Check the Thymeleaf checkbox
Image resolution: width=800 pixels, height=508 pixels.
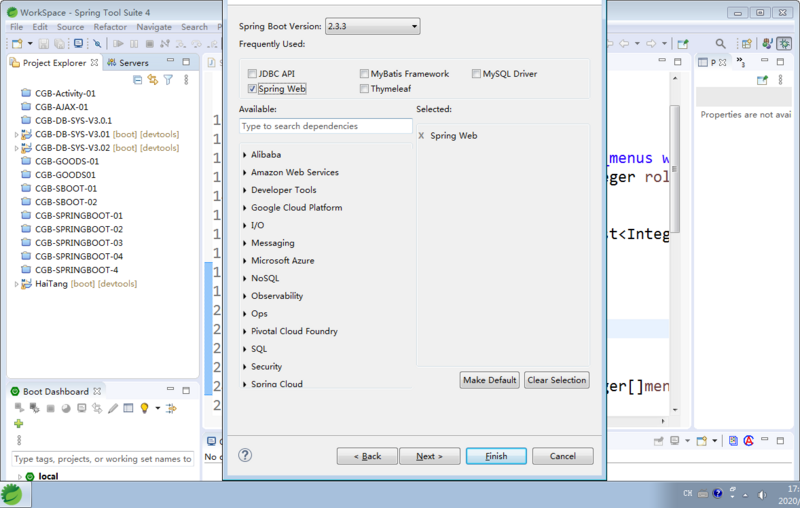pos(364,89)
